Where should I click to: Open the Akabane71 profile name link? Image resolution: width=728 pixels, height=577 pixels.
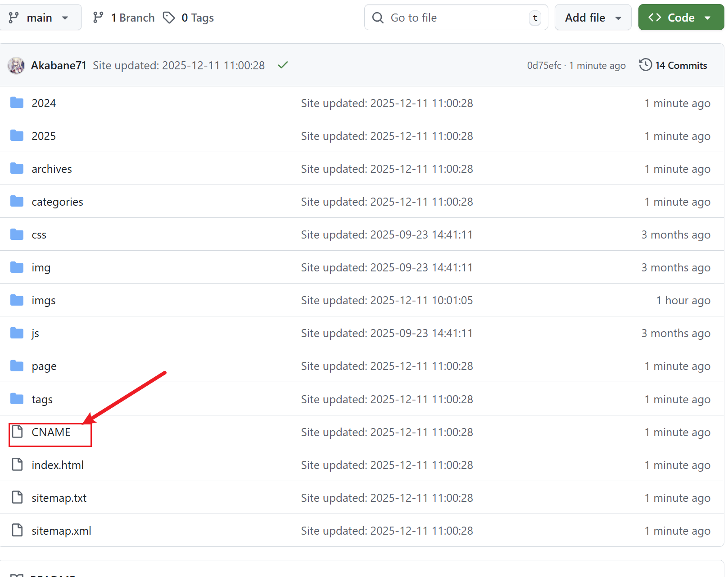pos(59,65)
